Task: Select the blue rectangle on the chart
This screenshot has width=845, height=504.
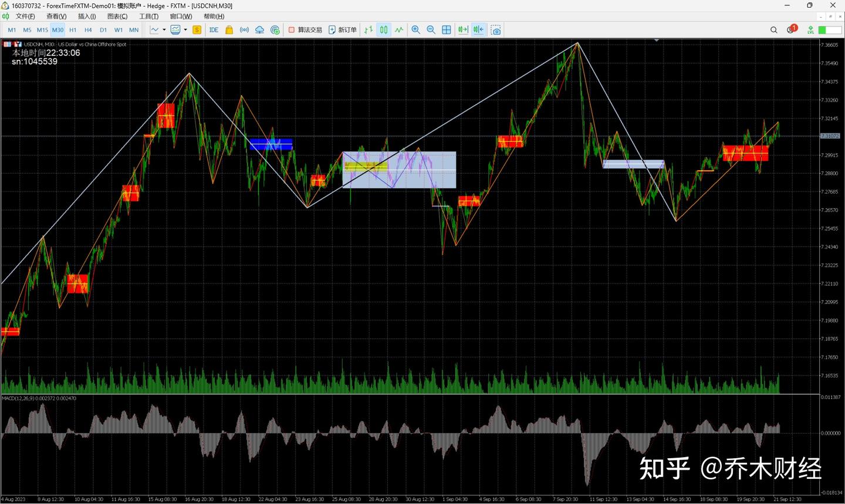Action: [x=271, y=144]
